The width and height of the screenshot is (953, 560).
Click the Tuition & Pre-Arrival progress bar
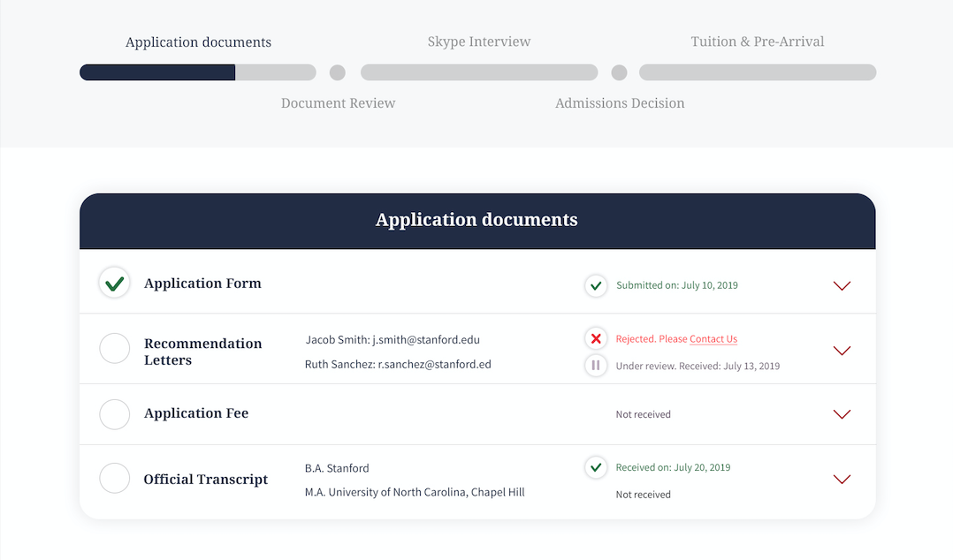pos(758,72)
